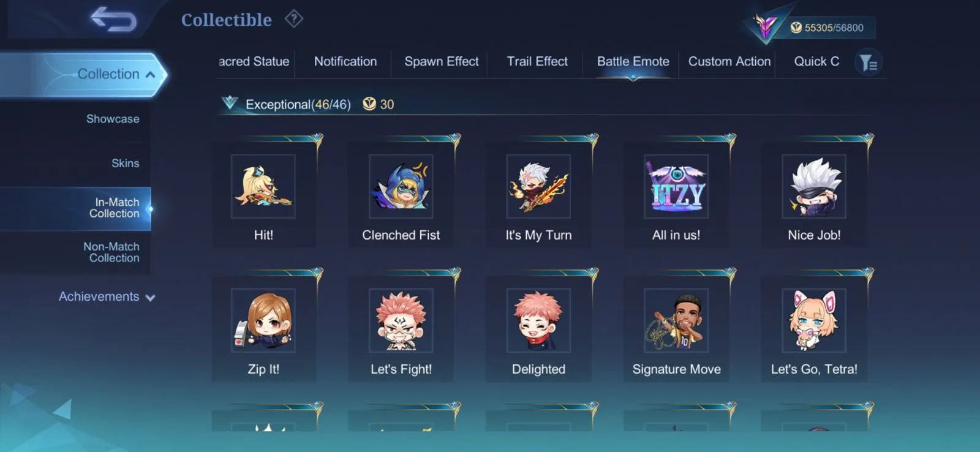Open the Custom Action tab

(x=729, y=61)
